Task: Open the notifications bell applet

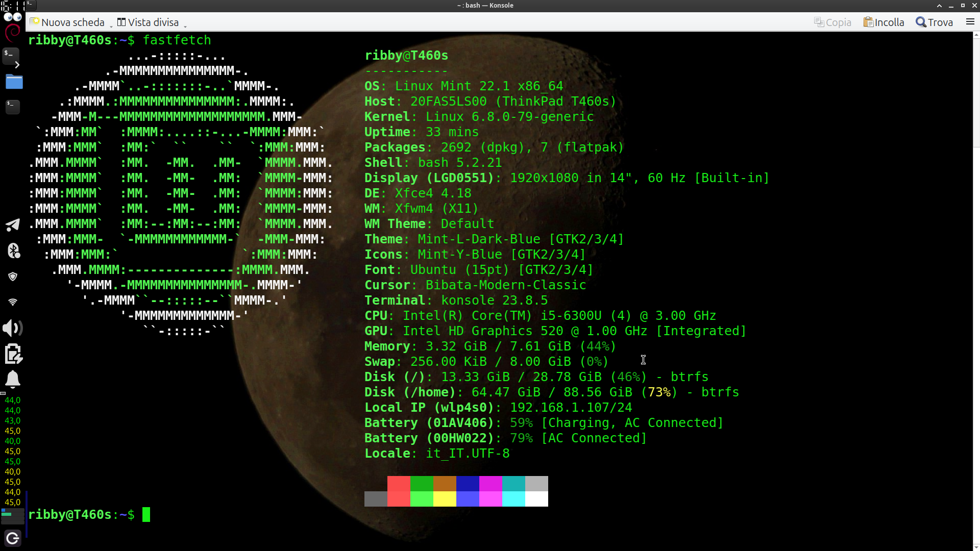Action: point(13,380)
